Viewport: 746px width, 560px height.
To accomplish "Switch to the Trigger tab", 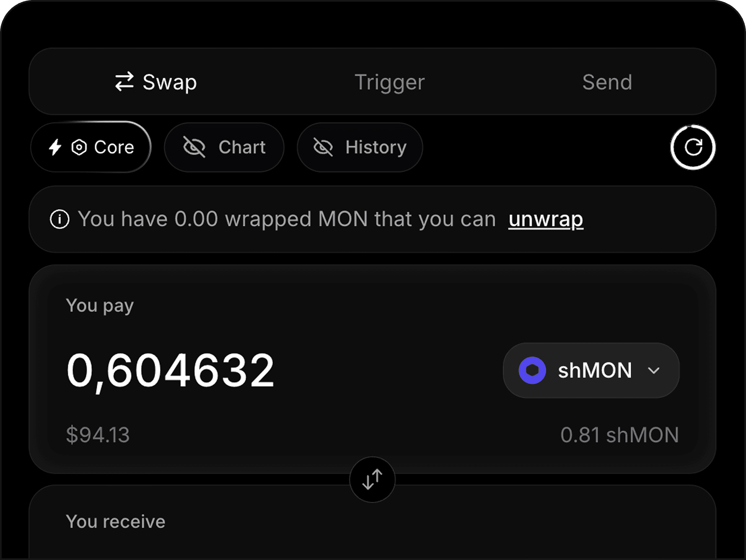I will click(389, 82).
